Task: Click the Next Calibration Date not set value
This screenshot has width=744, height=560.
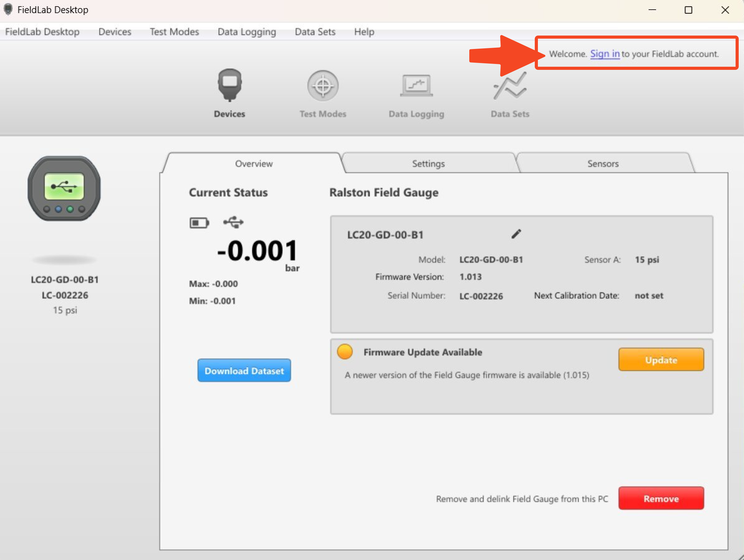Action: click(649, 296)
